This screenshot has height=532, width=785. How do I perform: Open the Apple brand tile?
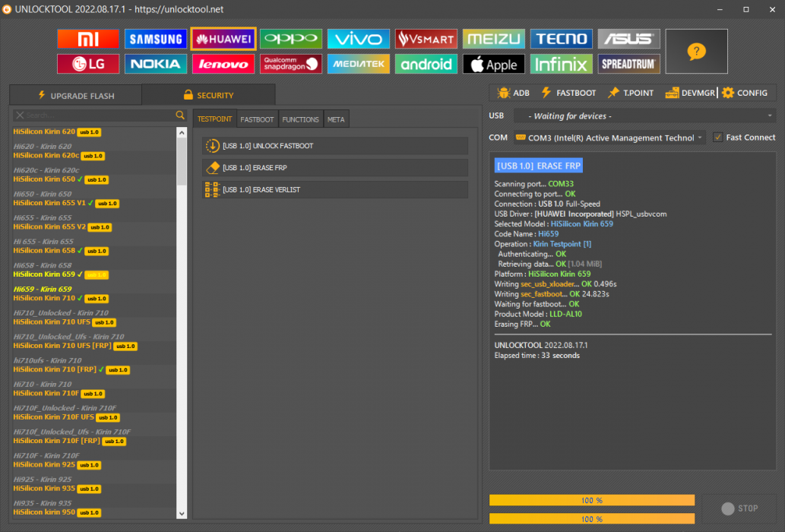(494, 64)
